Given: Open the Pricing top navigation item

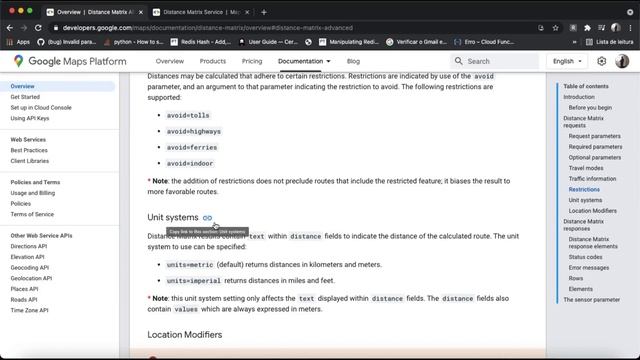Looking at the screenshot, I should click(252, 61).
